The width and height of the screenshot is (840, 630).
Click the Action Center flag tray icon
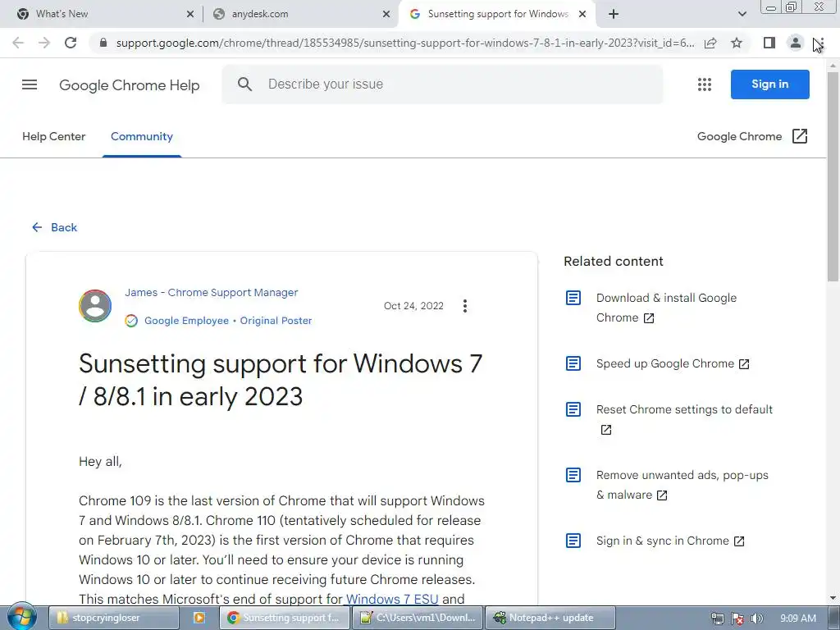click(x=737, y=619)
